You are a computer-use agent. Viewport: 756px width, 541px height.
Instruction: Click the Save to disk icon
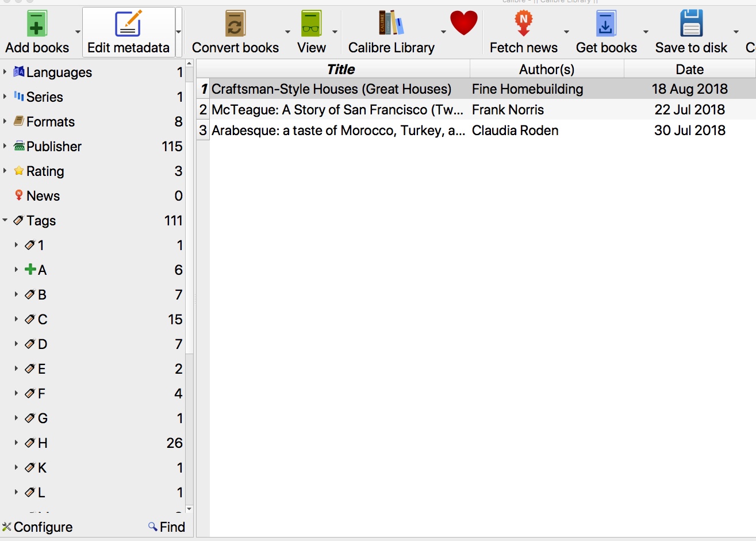point(691,24)
